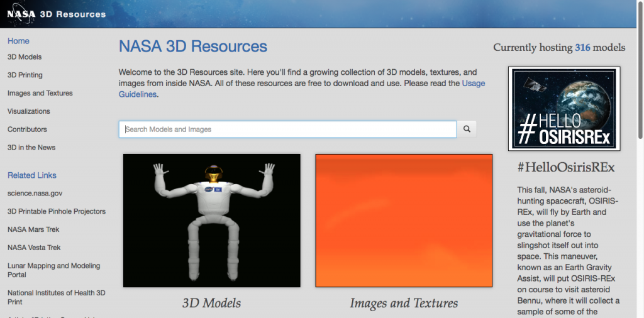
Task: Open the NASA Mars Trek link
Action: tap(34, 230)
